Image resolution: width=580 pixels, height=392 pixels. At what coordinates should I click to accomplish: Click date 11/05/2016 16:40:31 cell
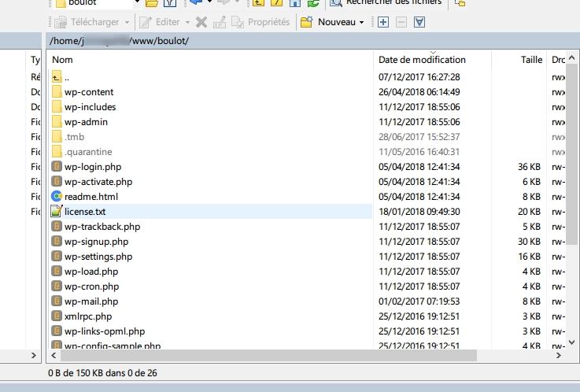[x=419, y=152]
